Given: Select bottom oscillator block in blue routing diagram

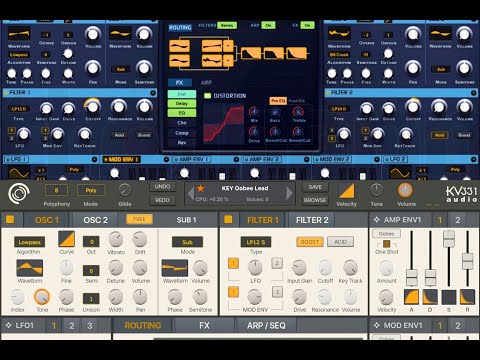Looking at the screenshot, I should [x=179, y=61].
